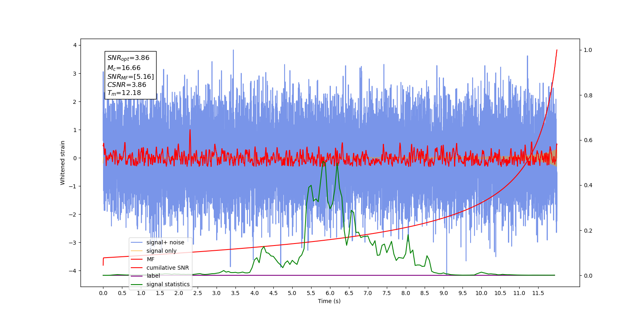Click the green signal statistics legend line sample
The image size is (644, 322).
point(137,284)
